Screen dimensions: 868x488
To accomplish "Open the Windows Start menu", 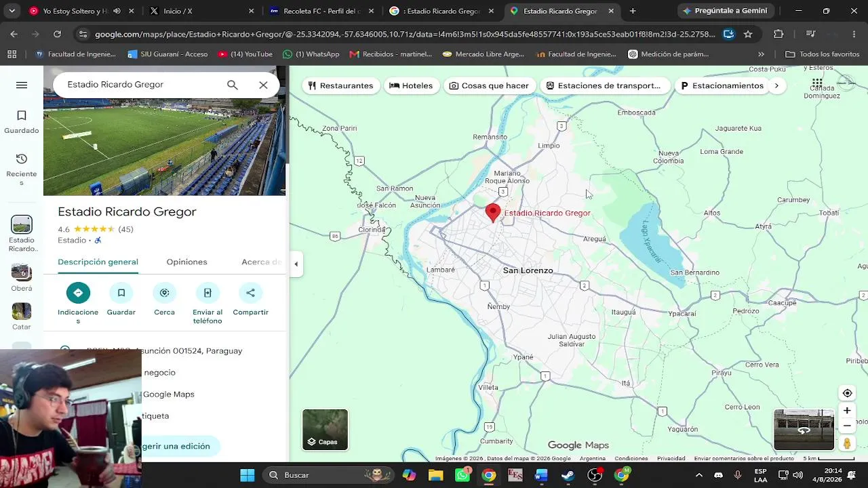I will (247, 475).
